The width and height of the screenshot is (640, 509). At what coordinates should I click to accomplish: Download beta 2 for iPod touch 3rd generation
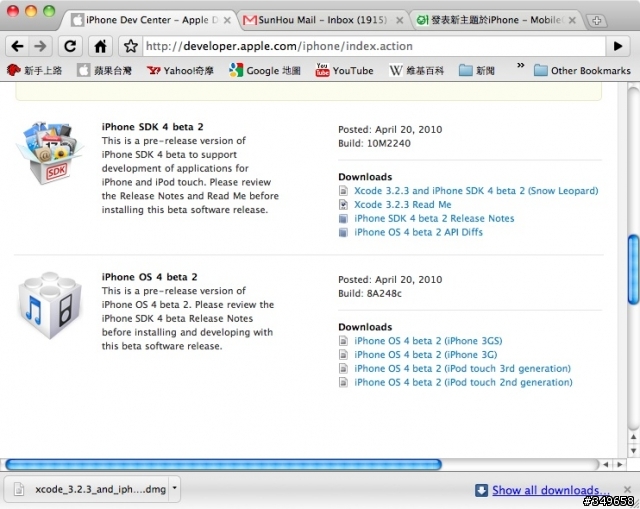462,369
